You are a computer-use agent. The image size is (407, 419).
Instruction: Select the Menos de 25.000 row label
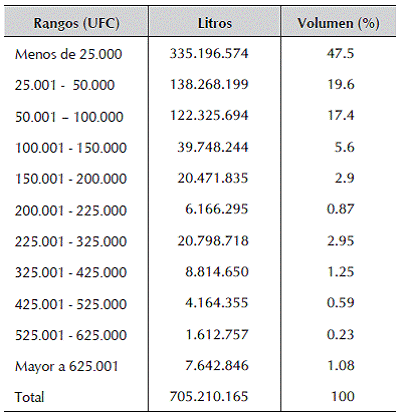point(68,54)
